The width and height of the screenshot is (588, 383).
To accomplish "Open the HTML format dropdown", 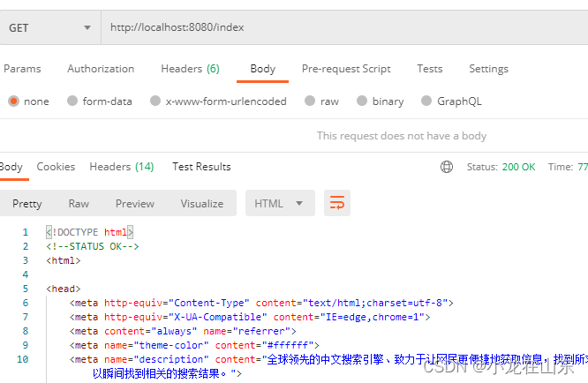I will point(279,203).
